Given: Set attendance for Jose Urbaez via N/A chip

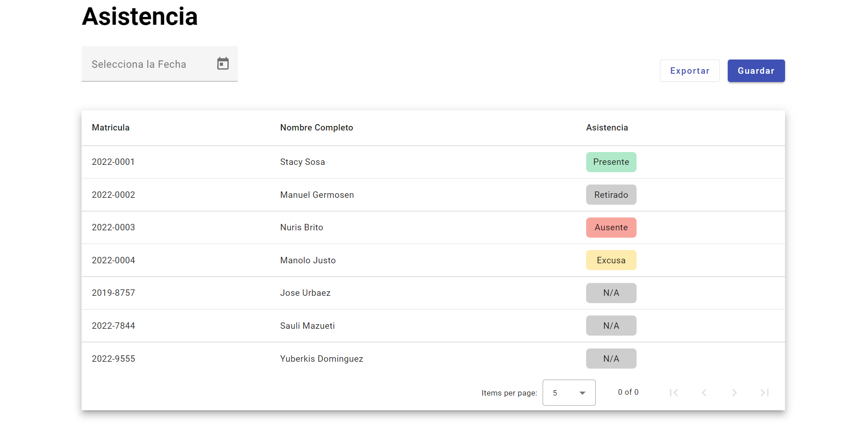Looking at the screenshot, I should click(x=611, y=293).
